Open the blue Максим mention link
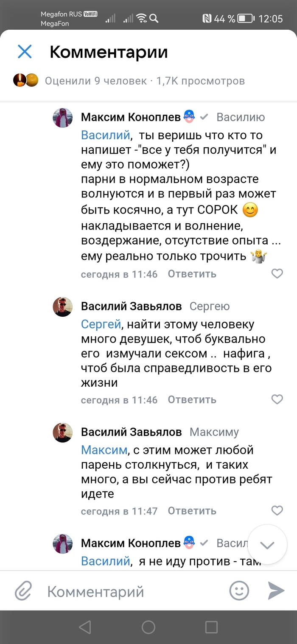Image resolution: width=297 pixels, height=644 pixels. coord(104,450)
